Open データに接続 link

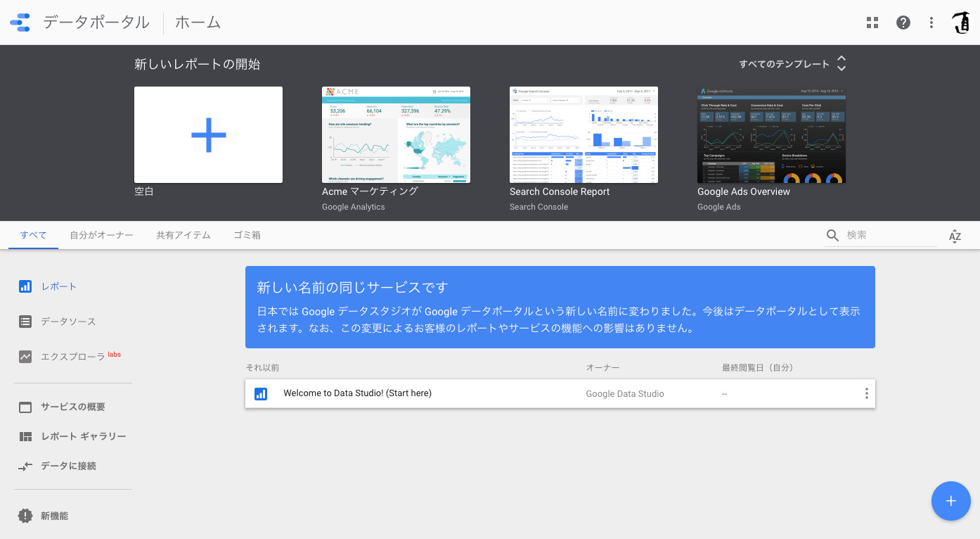(68, 466)
